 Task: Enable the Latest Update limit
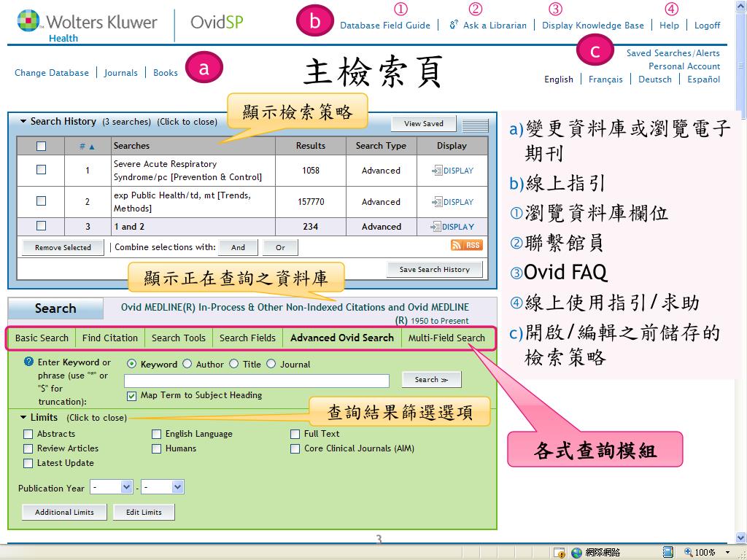tap(28, 463)
